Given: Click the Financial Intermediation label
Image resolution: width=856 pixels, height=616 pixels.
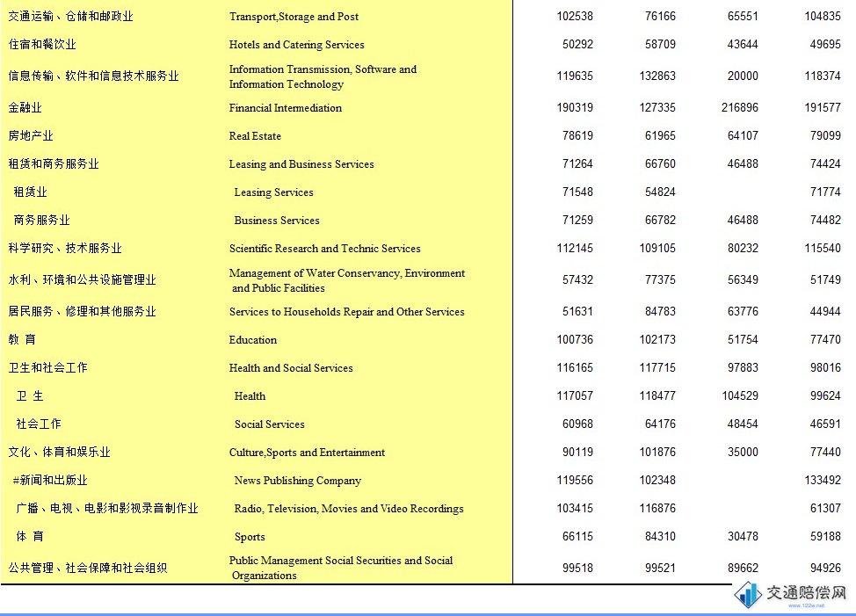Looking at the screenshot, I should tap(286, 107).
